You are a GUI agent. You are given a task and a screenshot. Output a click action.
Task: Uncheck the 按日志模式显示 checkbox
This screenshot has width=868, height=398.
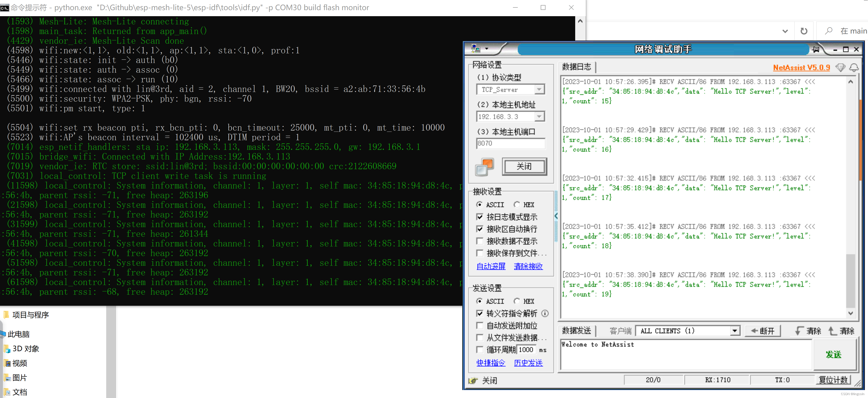(480, 217)
